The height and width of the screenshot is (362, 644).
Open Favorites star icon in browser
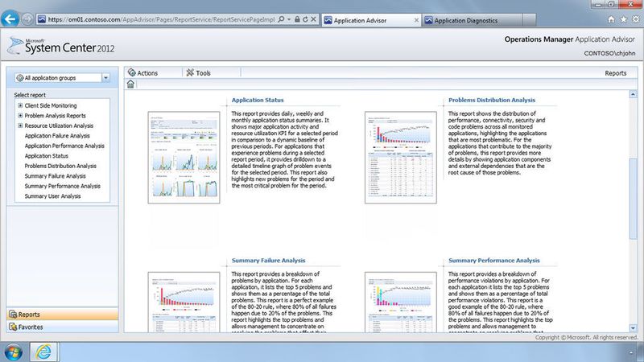point(623,19)
